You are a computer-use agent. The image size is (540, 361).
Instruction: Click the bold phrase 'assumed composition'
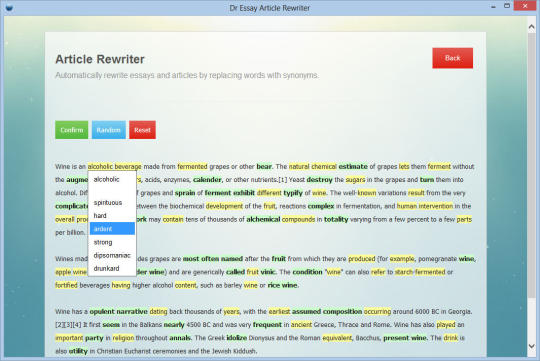coord(327,311)
